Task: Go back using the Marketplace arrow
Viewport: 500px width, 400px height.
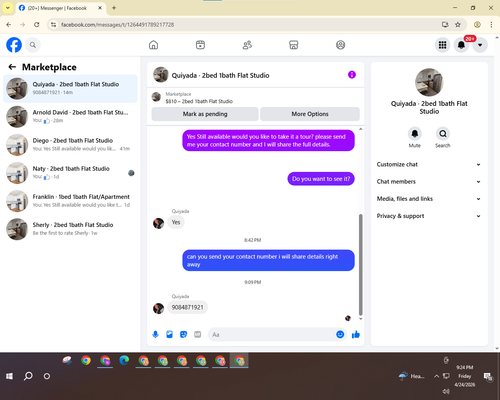Action: coord(12,67)
